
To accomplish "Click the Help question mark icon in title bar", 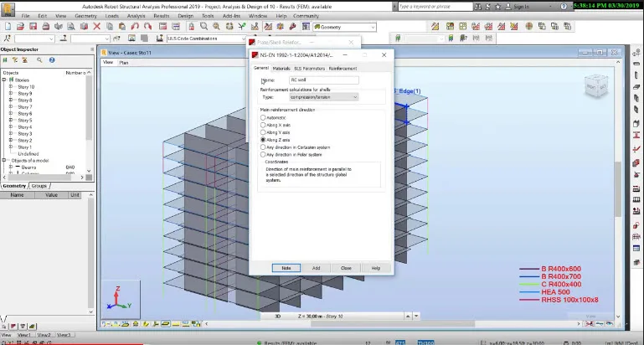I will tap(564, 7).
